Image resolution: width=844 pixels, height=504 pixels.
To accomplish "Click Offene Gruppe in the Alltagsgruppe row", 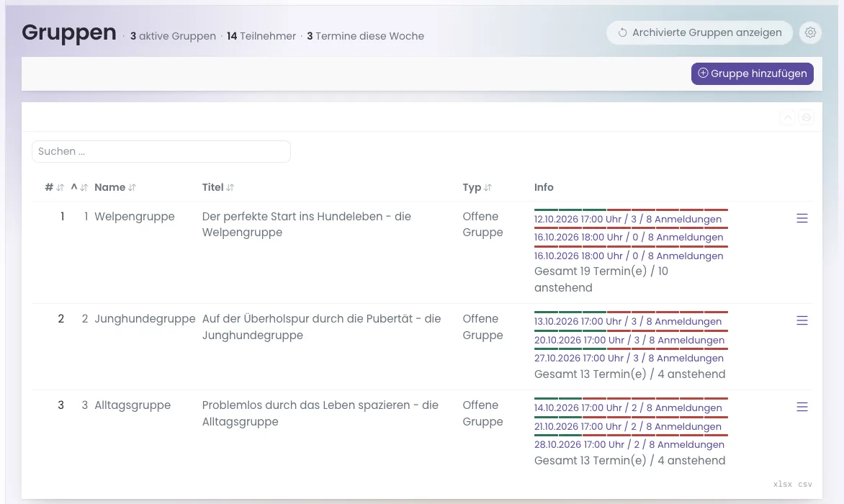I will point(482,413).
